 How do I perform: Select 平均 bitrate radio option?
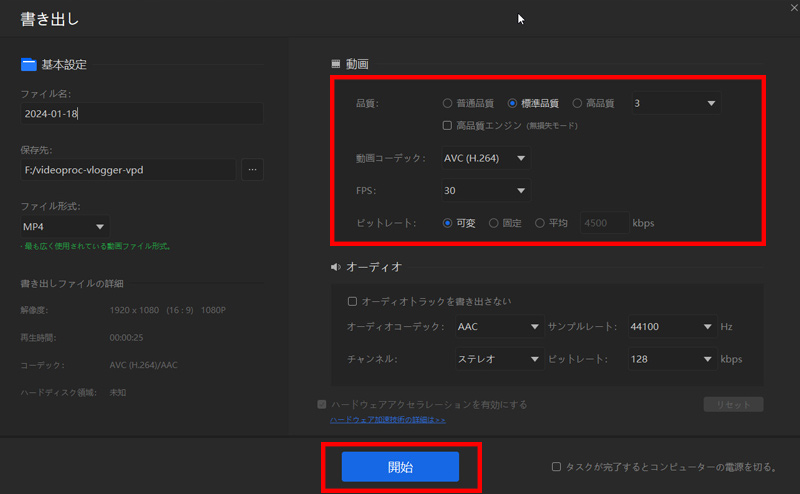541,223
